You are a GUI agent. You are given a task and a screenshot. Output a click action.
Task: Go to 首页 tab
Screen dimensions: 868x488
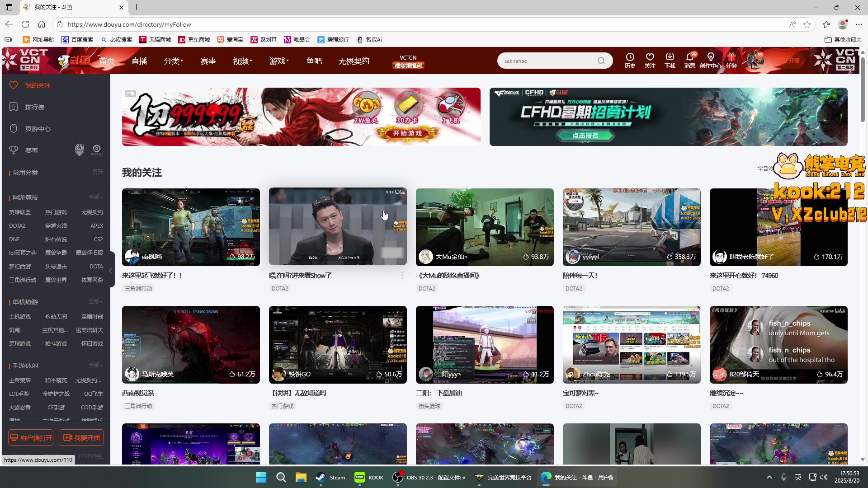pos(107,61)
